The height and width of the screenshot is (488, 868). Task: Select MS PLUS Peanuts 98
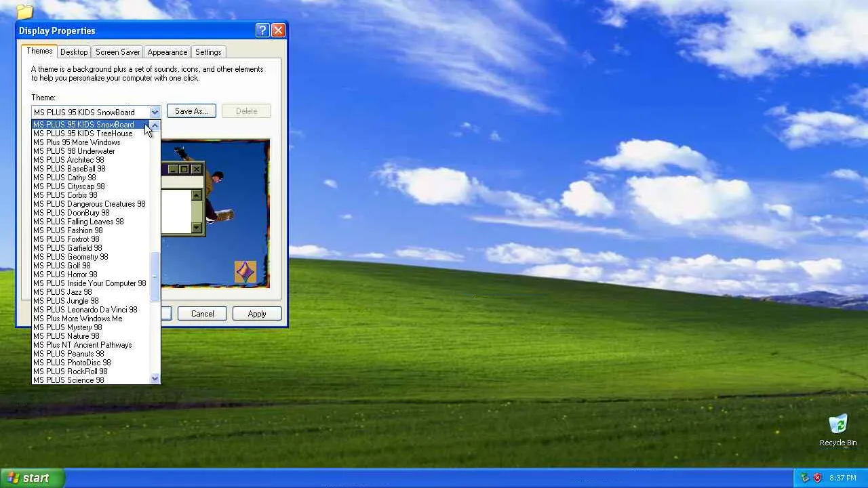click(x=91, y=354)
